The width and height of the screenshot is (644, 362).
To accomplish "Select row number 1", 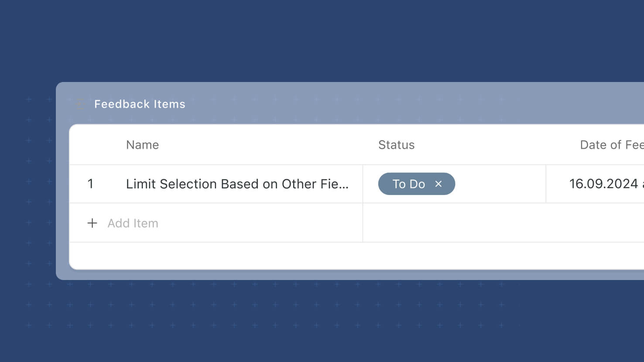I will [x=90, y=184].
